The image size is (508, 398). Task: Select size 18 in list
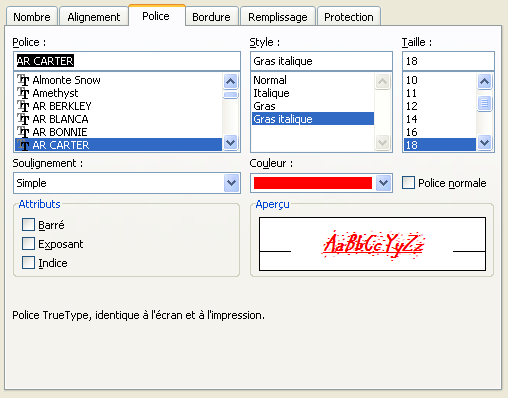coord(440,145)
